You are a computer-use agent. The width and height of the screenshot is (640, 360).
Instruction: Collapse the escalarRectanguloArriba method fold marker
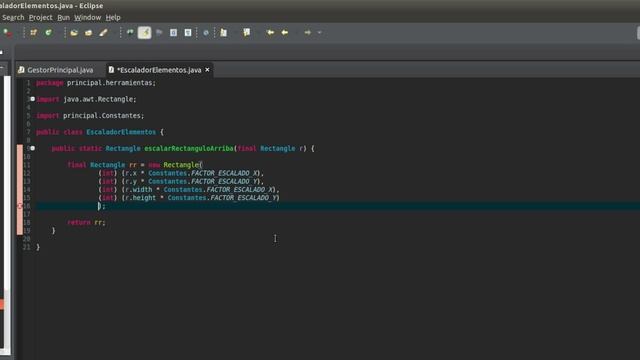pos(32,148)
